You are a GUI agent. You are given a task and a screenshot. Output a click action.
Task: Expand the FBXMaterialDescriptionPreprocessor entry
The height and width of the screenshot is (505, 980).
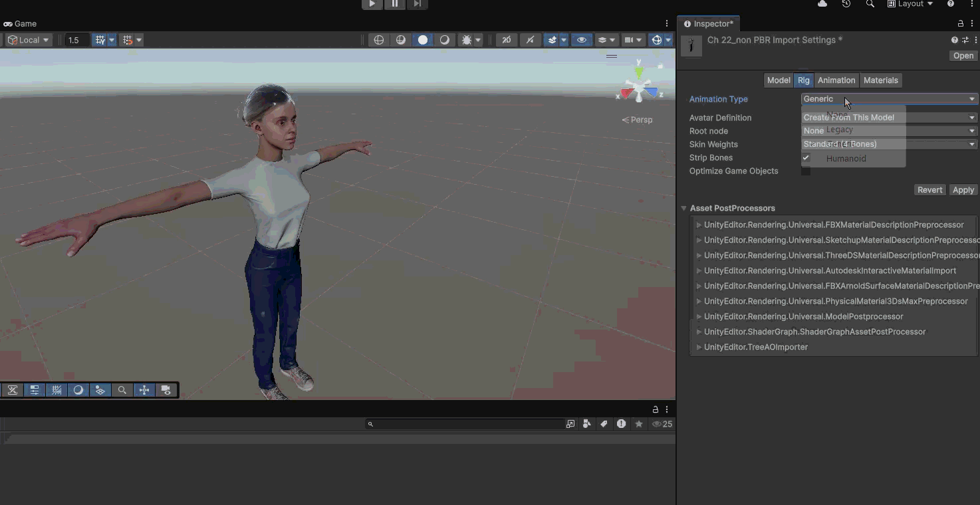pyautogui.click(x=699, y=225)
